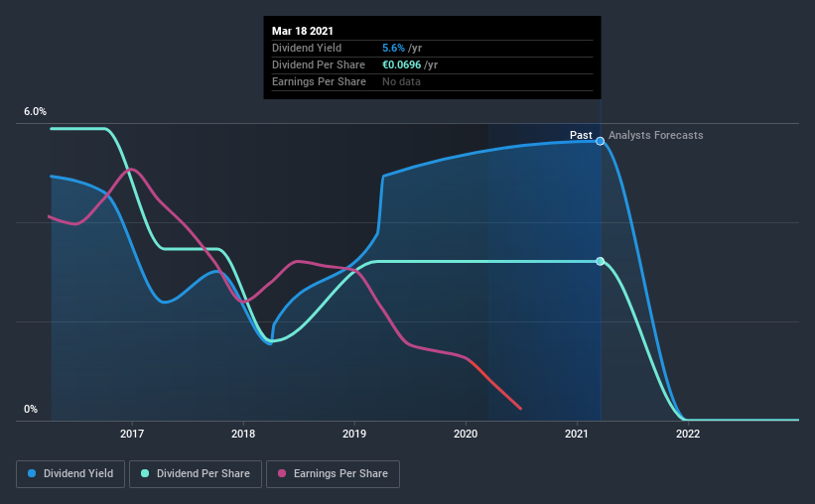Click the 6.0% y-axis label

[35, 112]
